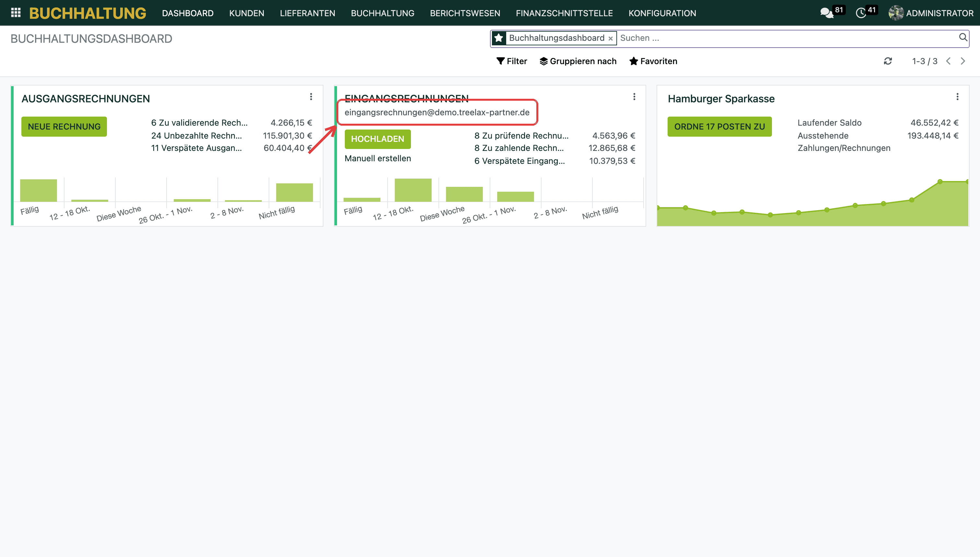This screenshot has height=557, width=980.
Task: Expand the Favoriten dropdown
Action: (x=653, y=61)
